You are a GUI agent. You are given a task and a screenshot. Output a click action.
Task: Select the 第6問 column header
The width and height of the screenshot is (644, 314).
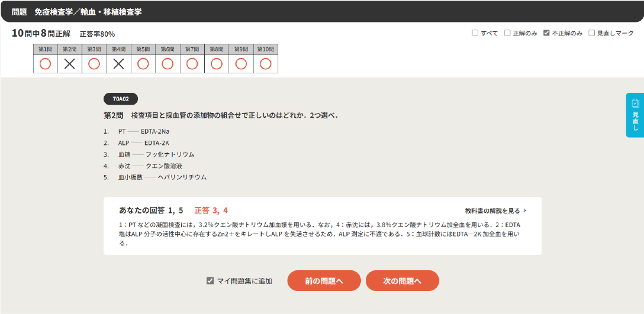point(168,49)
